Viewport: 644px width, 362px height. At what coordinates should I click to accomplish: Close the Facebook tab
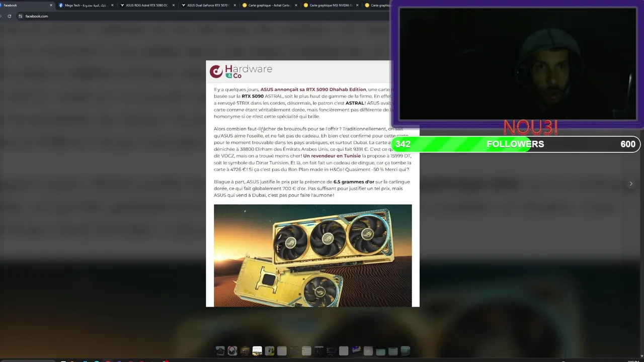click(51, 5)
